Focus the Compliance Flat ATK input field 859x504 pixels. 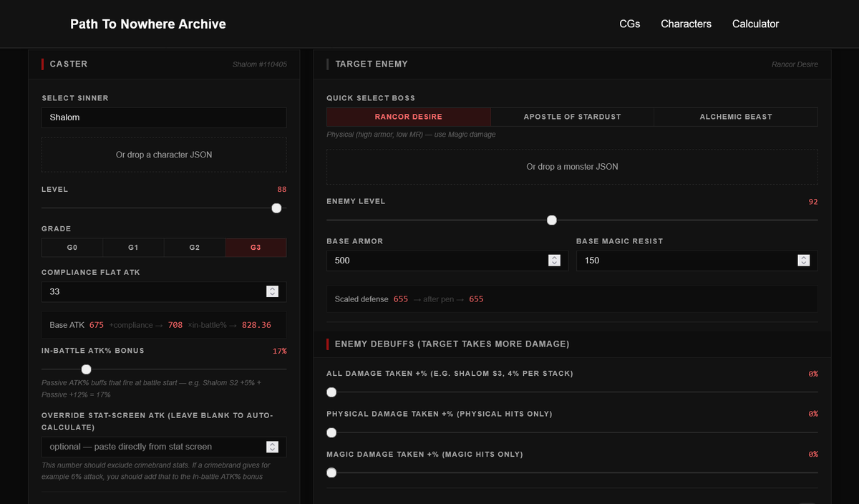(164, 292)
